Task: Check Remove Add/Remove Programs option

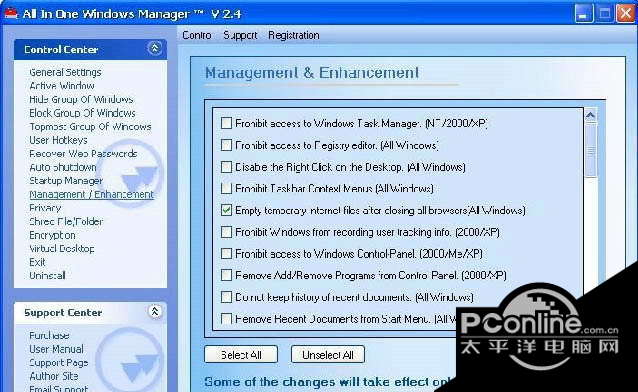Action: coord(226,275)
